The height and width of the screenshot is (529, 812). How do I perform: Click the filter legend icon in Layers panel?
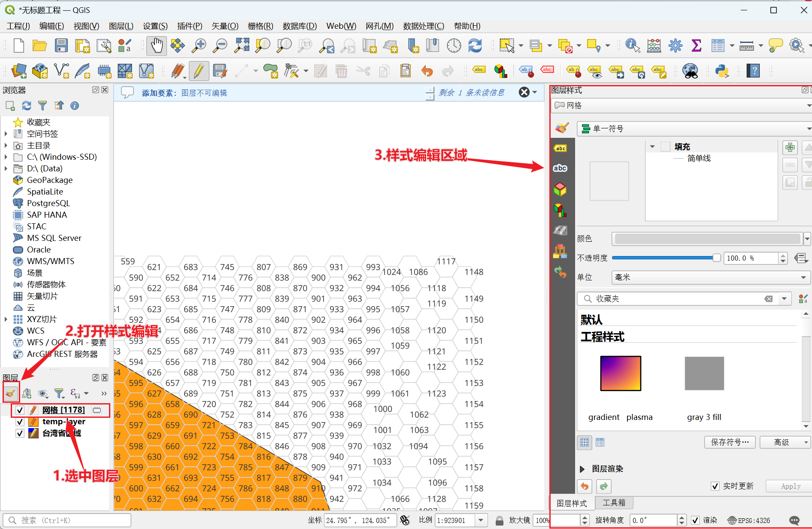pyautogui.click(x=59, y=393)
